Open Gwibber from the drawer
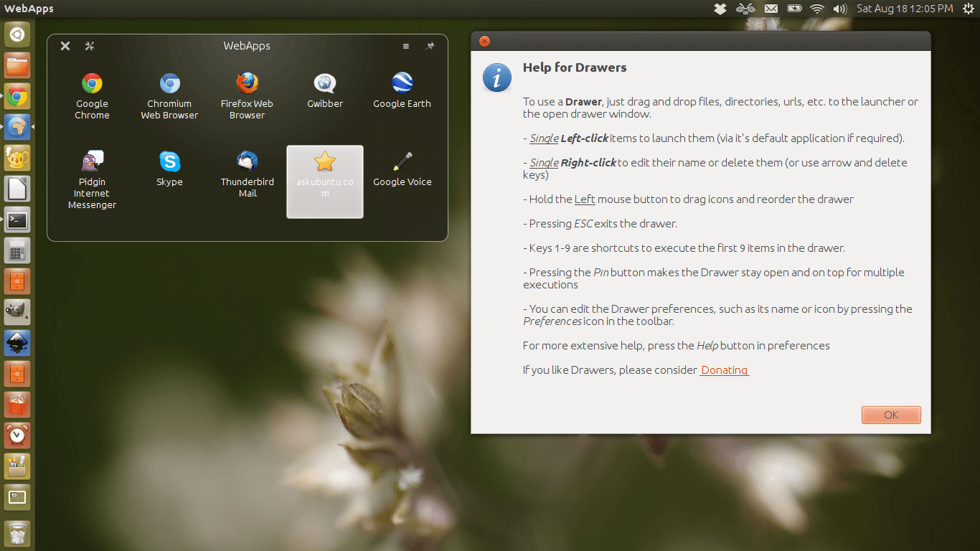The height and width of the screenshot is (551, 980). (x=325, y=90)
